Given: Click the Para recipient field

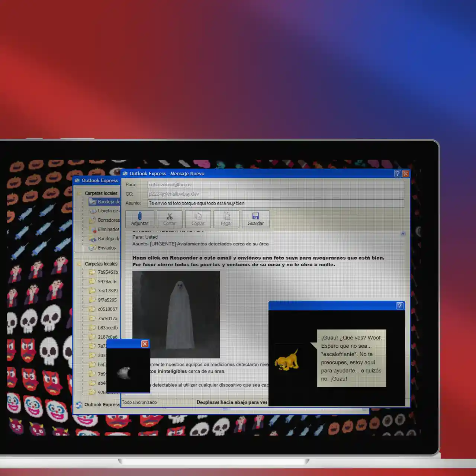Looking at the screenshot, I should point(276,185).
